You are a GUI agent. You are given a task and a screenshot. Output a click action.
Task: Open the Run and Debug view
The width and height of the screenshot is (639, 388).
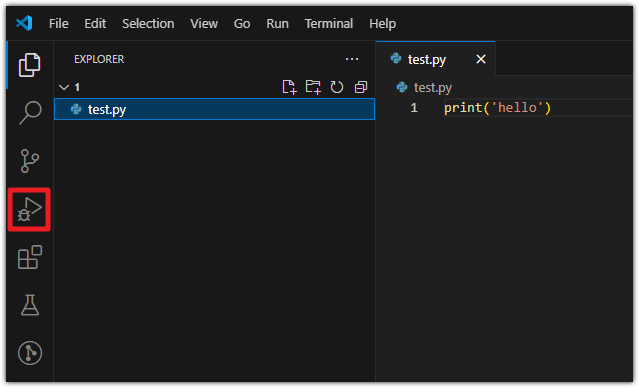pyautogui.click(x=29, y=209)
